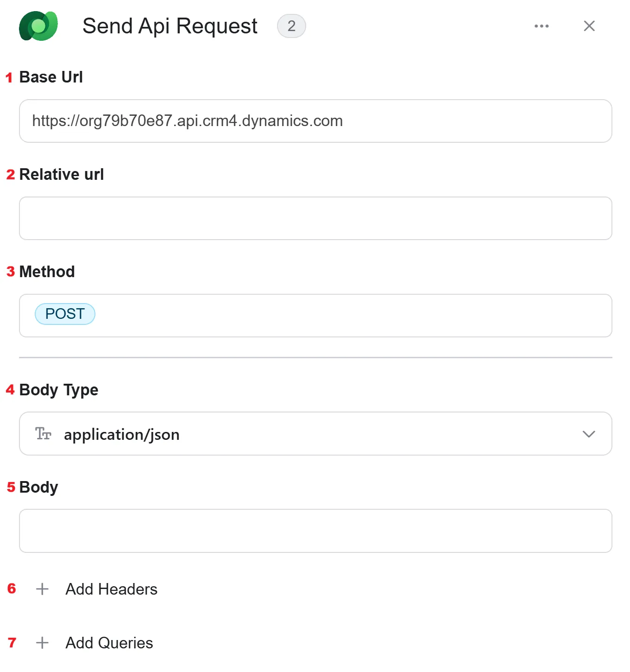Click the Base Url input field
The height and width of the screenshot is (672, 630).
(x=315, y=121)
